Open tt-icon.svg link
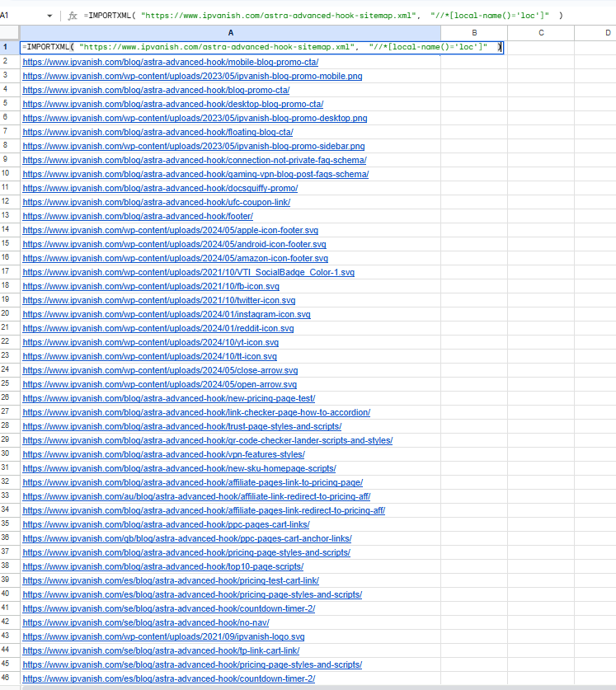The image size is (616, 690). point(150,356)
